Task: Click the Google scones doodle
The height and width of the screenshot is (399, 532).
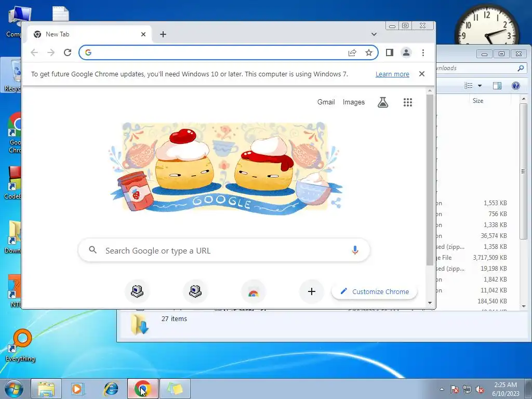Action: (x=224, y=168)
